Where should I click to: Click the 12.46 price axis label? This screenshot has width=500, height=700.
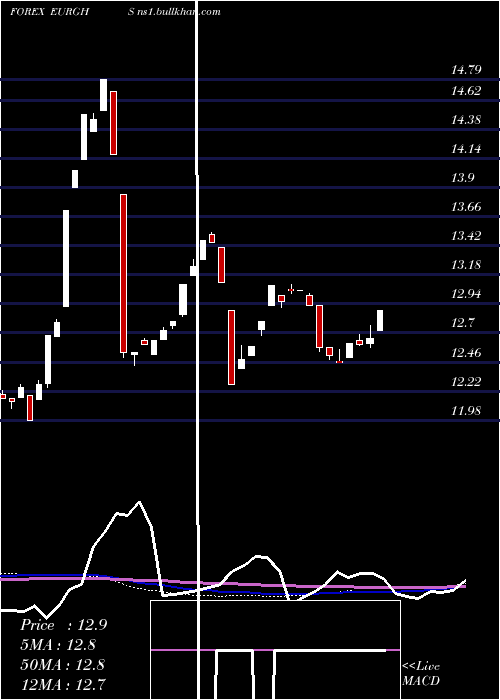pos(466,353)
